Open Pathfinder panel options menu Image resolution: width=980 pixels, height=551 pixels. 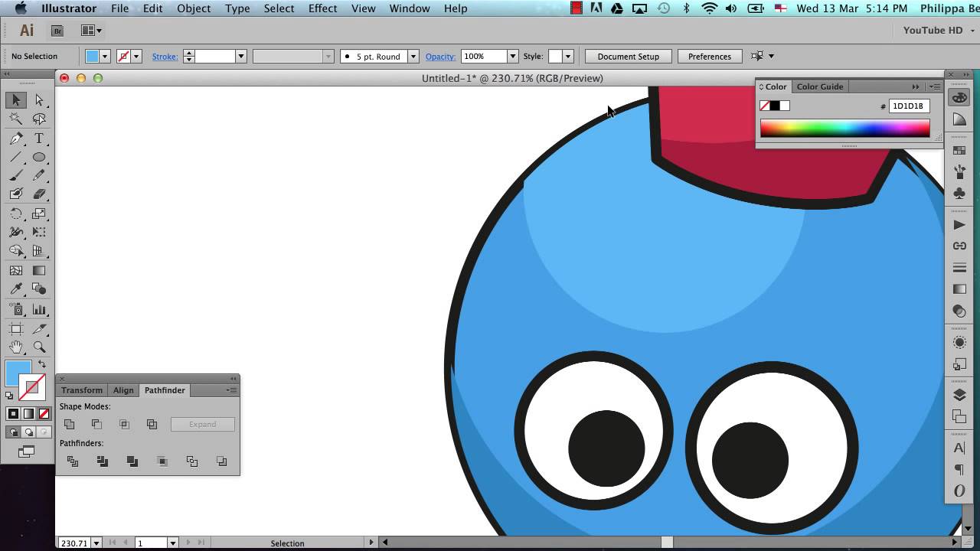(232, 390)
